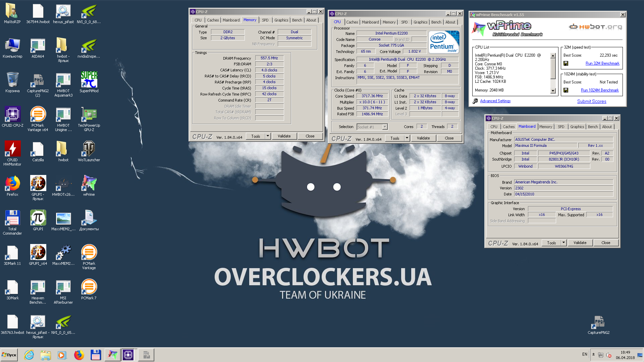
Task: Save 32M score floppy icon in wPrime
Action: tap(566, 63)
